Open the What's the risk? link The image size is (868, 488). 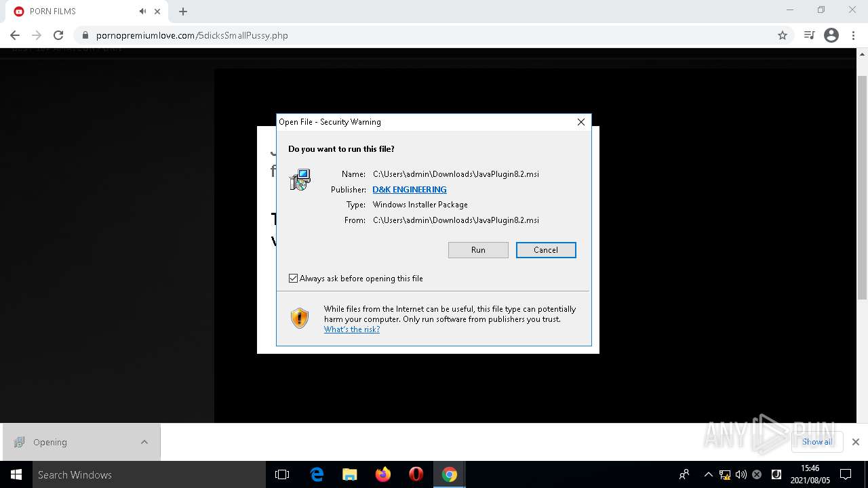352,329
